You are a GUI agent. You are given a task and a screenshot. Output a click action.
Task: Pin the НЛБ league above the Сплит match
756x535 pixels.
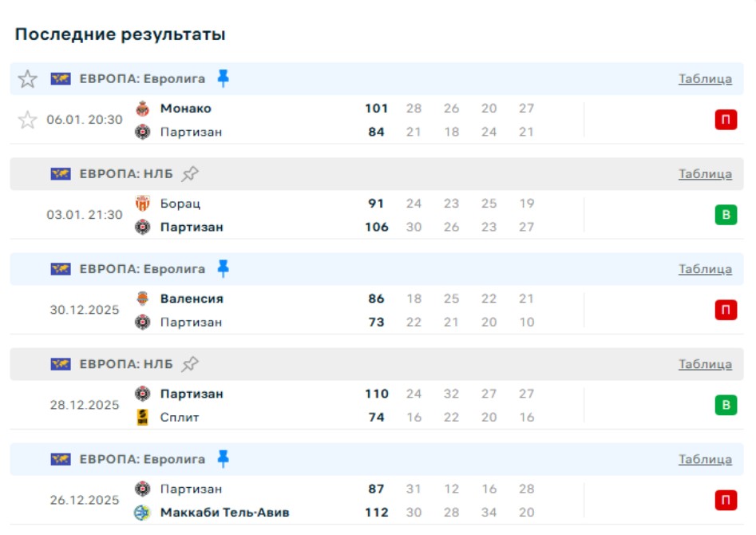pos(189,364)
